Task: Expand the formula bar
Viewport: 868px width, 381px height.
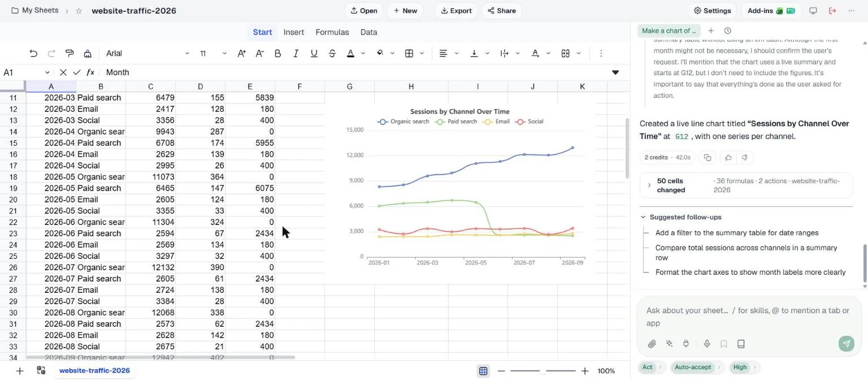Action: [615, 72]
